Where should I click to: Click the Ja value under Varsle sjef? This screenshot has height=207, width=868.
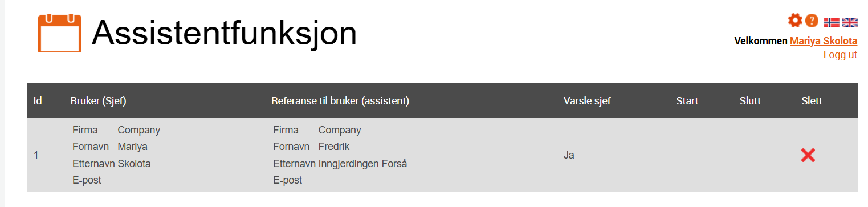tap(569, 155)
